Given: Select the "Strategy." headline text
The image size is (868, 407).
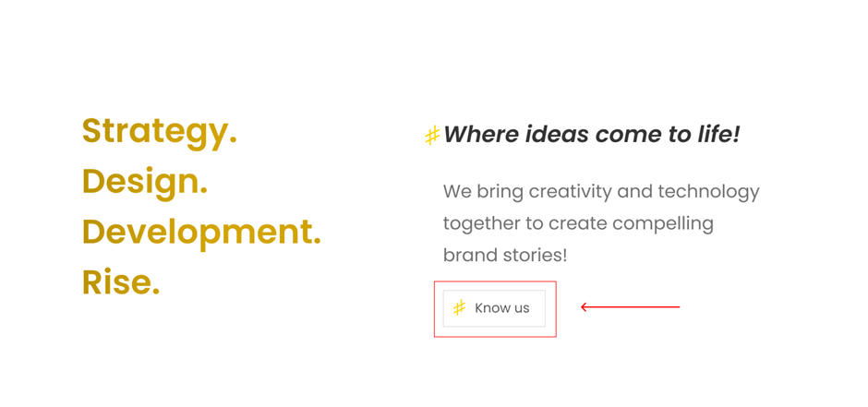Looking at the screenshot, I should click(159, 130).
